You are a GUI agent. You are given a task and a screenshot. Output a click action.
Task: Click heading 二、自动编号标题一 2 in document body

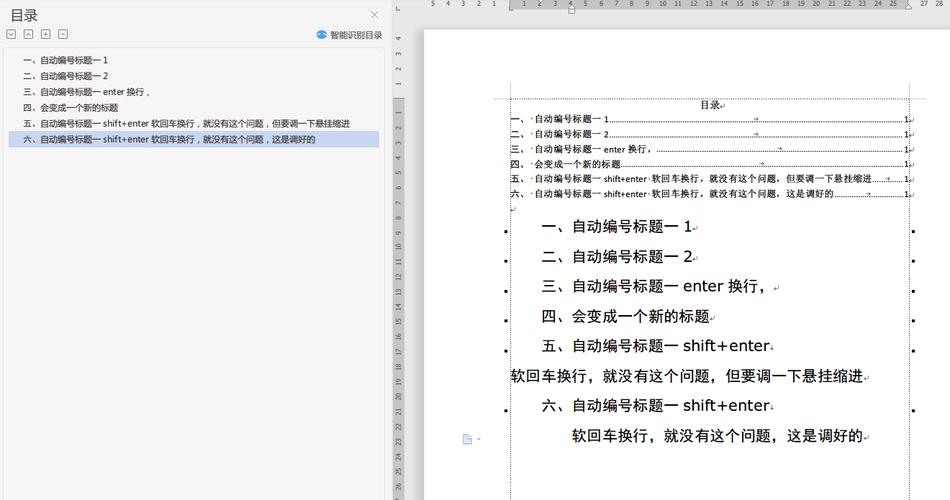(616, 256)
